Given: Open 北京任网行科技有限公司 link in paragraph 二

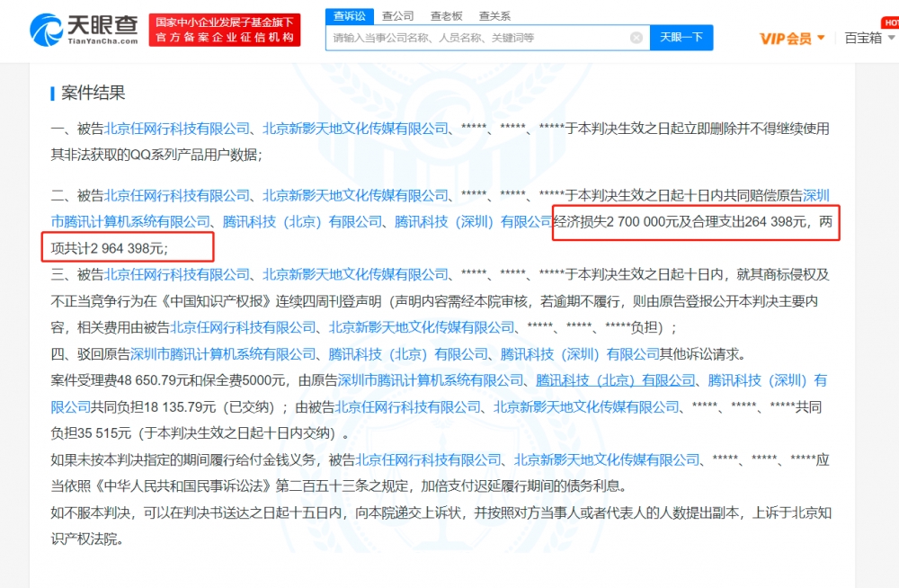Looking at the screenshot, I should coord(177,196).
